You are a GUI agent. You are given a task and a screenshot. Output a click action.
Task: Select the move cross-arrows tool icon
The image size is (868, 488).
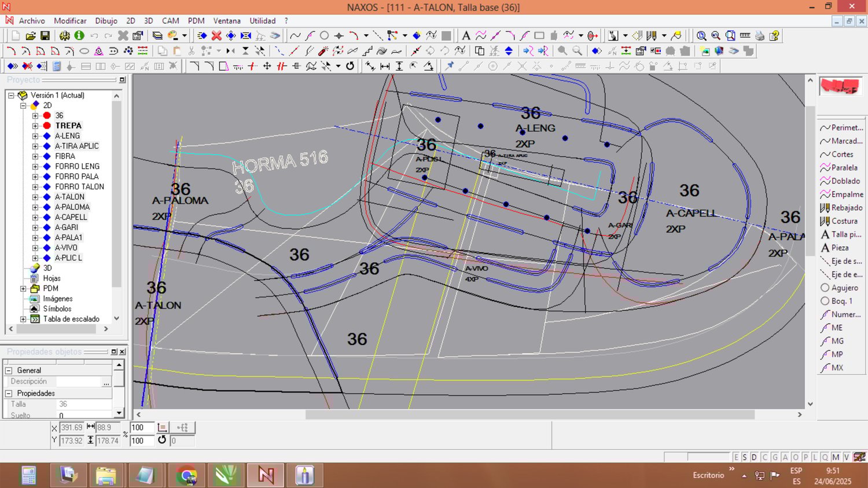coord(267,66)
